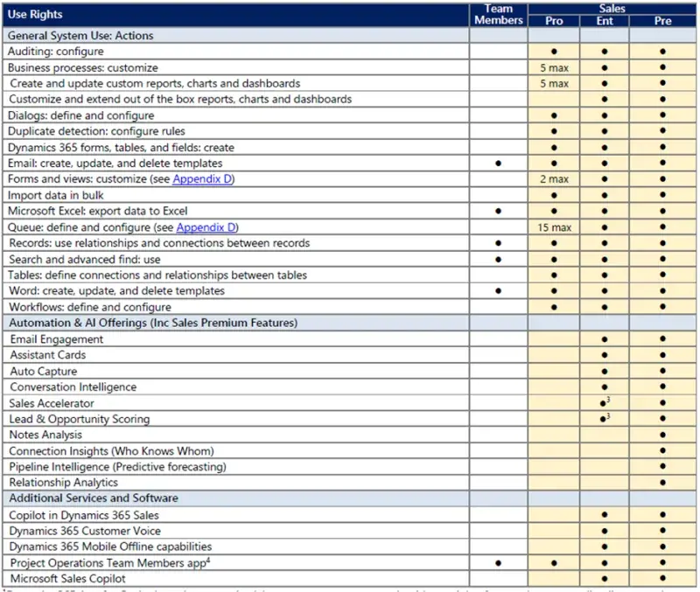Click '5 max' in Business processes row
700x592 pixels.
click(x=554, y=68)
